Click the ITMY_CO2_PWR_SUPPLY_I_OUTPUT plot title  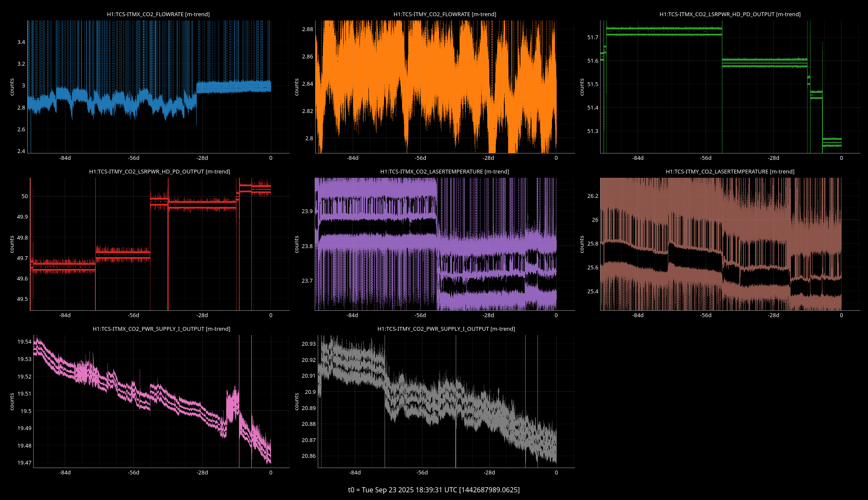[446, 329]
